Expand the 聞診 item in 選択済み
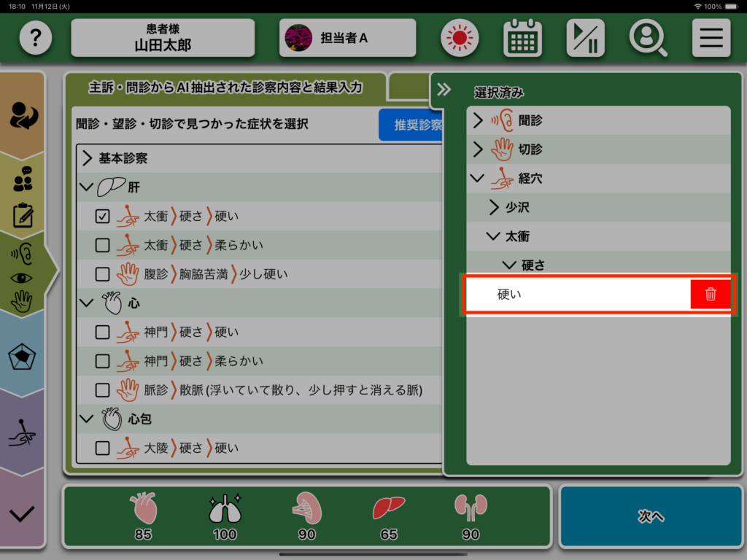 coord(479,120)
